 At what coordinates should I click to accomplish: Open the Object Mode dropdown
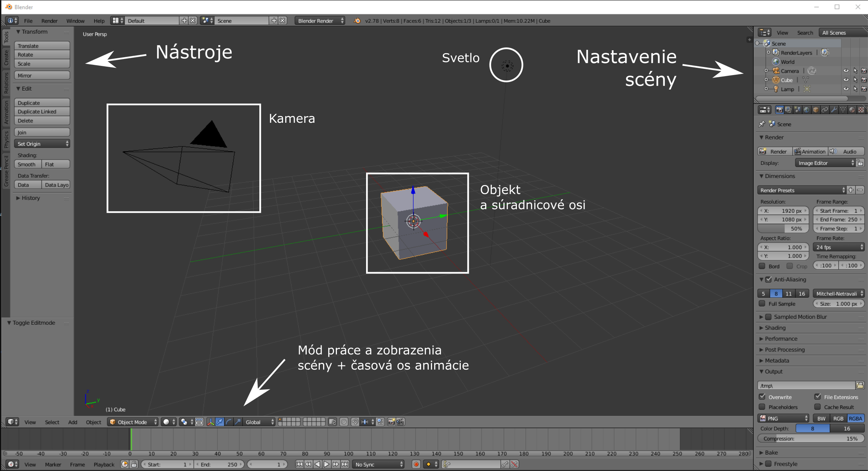point(133,422)
